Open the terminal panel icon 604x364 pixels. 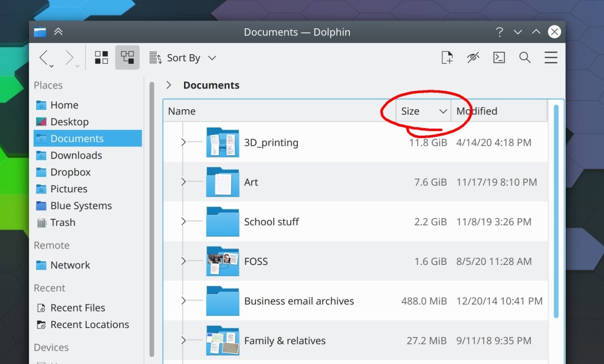click(499, 57)
